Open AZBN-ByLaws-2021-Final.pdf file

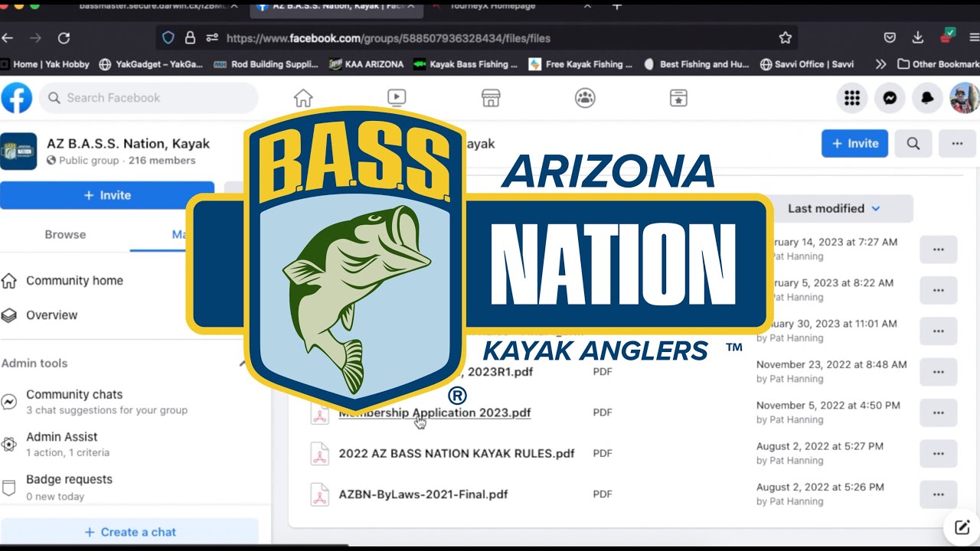(x=423, y=494)
